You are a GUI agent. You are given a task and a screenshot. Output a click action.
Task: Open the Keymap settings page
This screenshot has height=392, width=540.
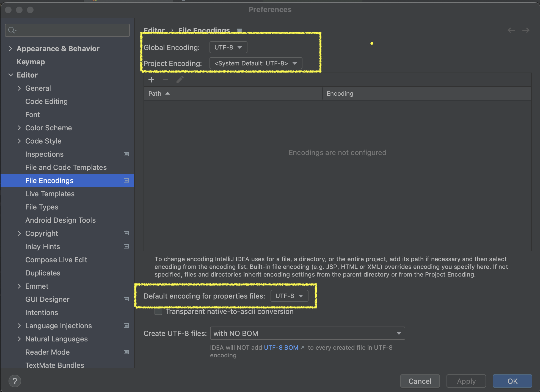coord(31,62)
